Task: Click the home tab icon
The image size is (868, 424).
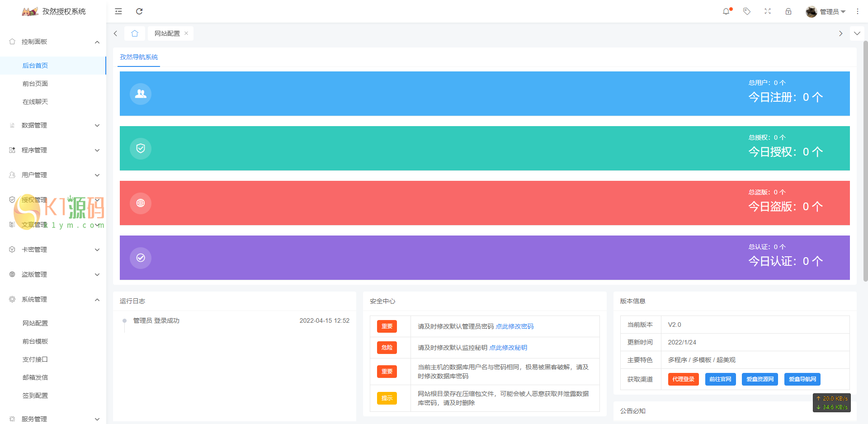Action: (135, 33)
